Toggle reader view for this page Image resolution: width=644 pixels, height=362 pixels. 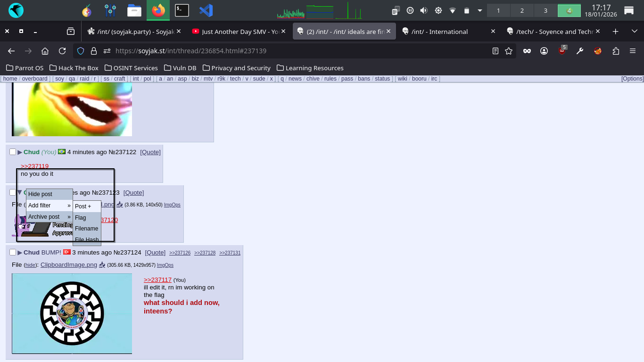click(495, 51)
